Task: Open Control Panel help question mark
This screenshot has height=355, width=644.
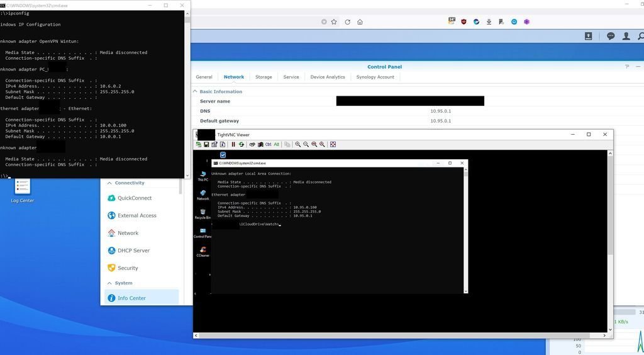Action: (627, 67)
